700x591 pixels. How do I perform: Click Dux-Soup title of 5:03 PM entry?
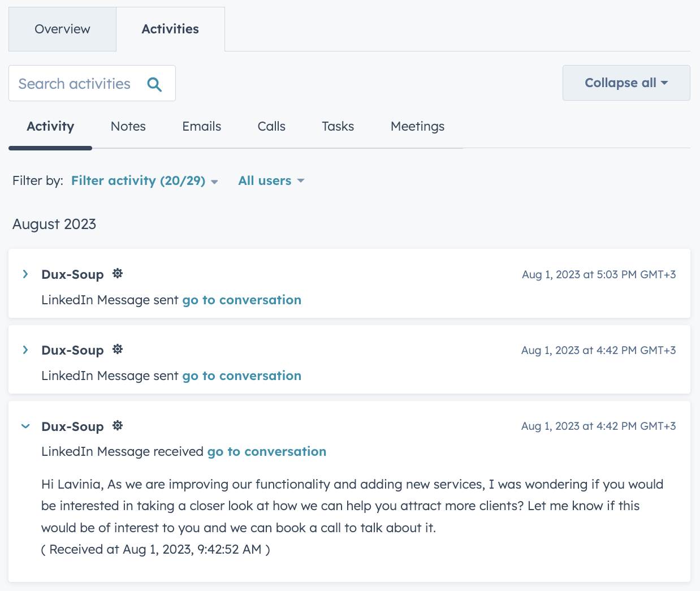(72, 274)
